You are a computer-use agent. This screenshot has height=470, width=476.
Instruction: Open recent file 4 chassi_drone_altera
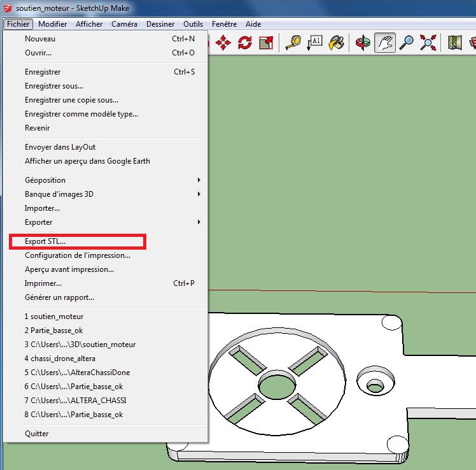coord(60,359)
